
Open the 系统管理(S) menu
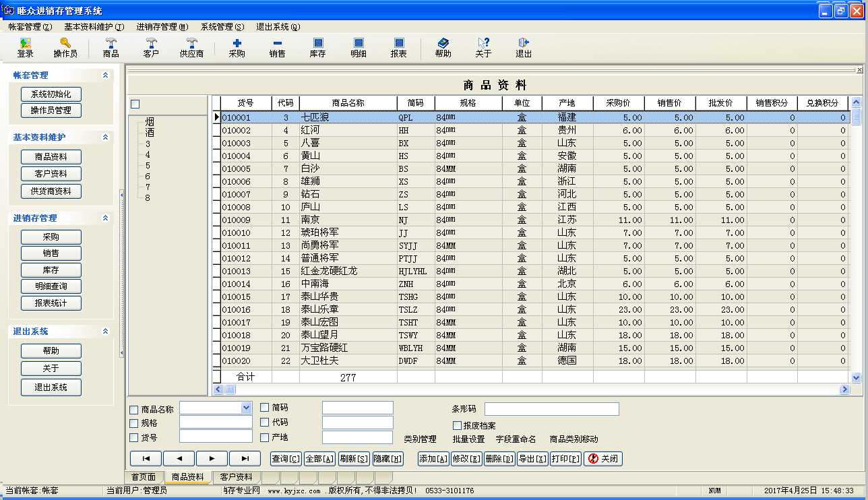(222, 27)
